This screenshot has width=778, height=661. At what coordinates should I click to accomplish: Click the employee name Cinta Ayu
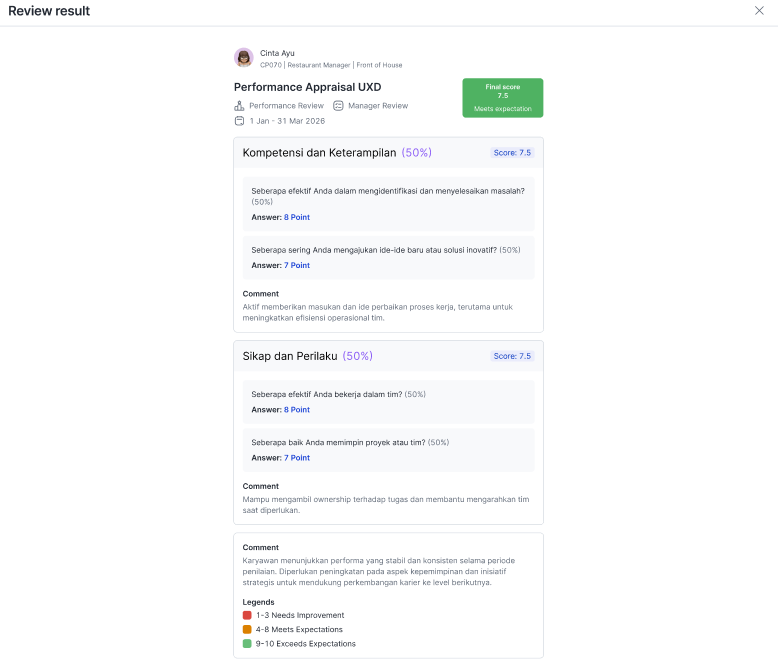(x=277, y=53)
